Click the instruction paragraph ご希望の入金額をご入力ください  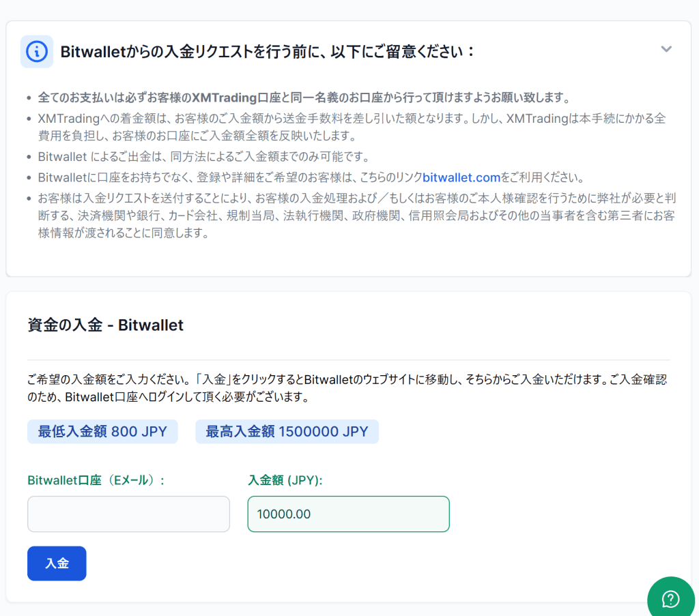pos(347,388)
